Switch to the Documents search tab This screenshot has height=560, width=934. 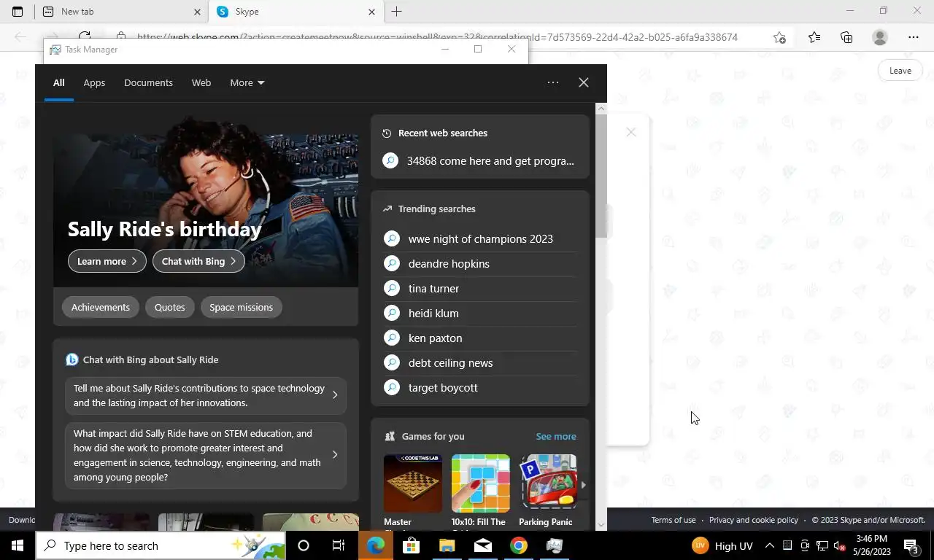click(x=148, y=82)
